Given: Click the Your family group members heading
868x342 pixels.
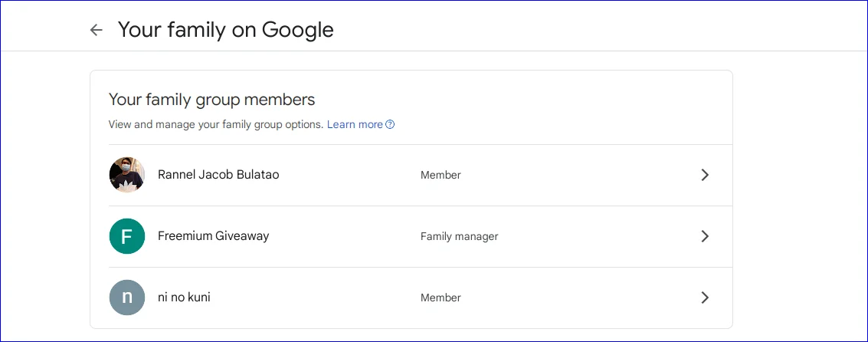Looking at the screenshot, I should pos(211,100).
